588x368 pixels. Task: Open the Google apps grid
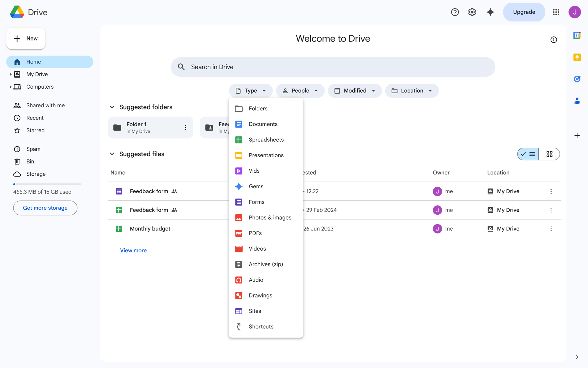556,12
